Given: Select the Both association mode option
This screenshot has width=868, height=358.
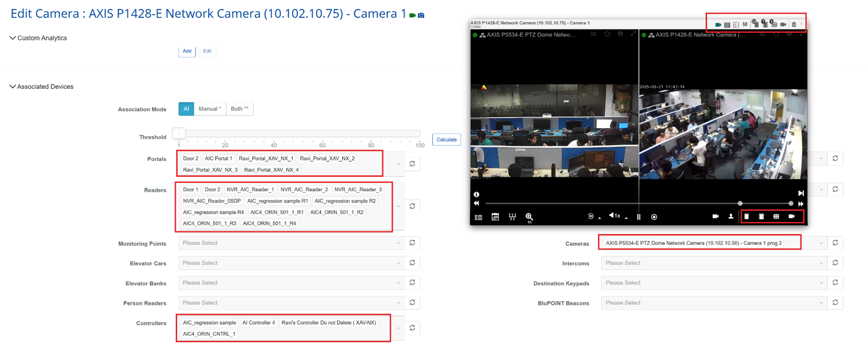Looking at the screenshot, I should tap(239, 109).
